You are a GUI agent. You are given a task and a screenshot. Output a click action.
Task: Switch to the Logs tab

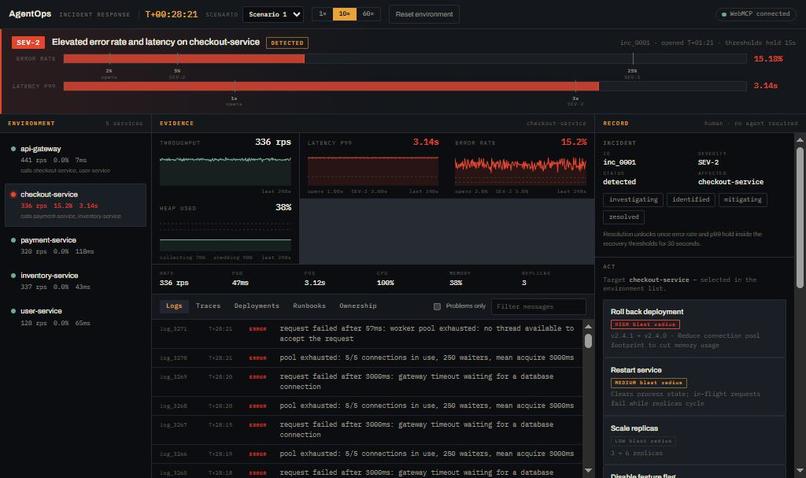(174, 306)
